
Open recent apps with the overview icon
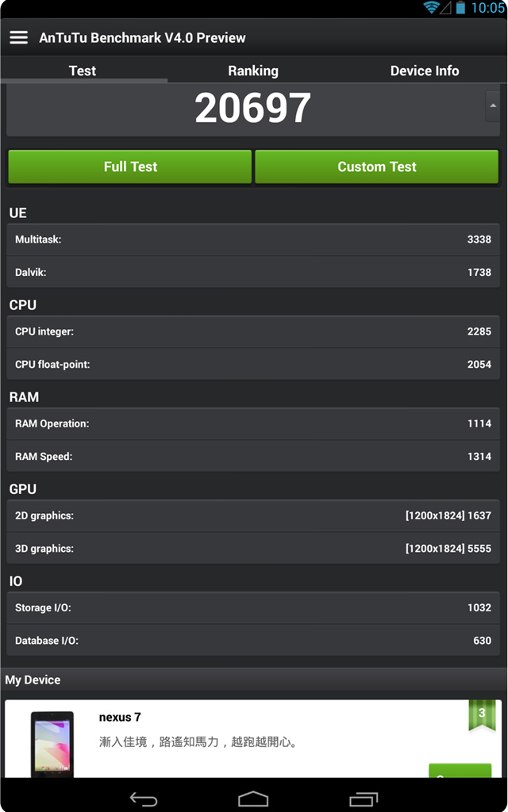[x=364, y=799]
